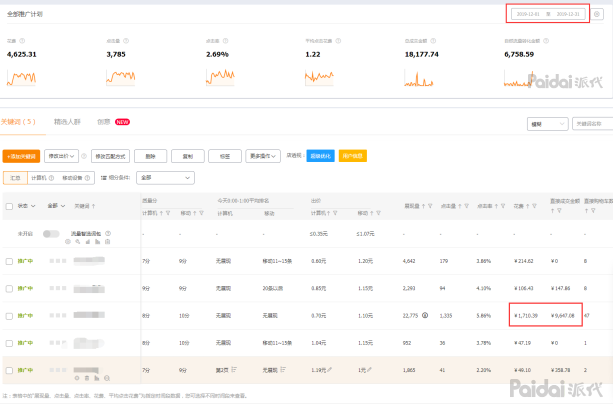This screenshot has width=614, height=404.
Task: Click the 标签 button
Action: coord(225,156)
